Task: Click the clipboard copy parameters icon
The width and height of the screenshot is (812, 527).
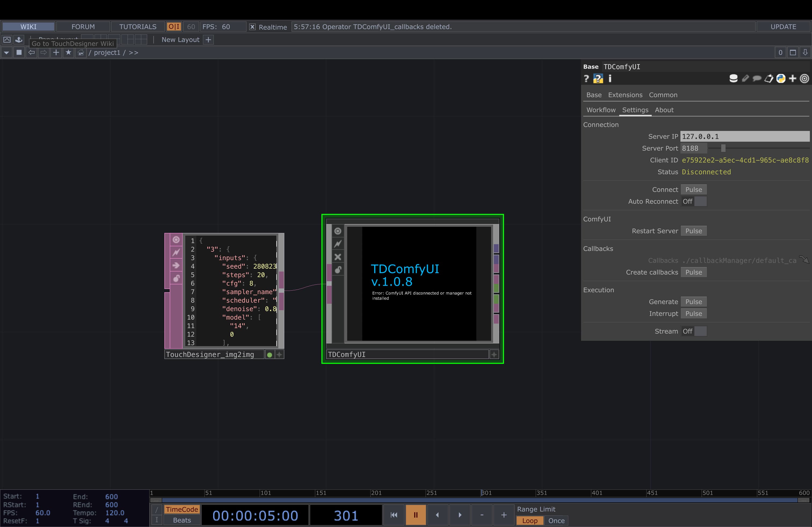Action: (769, 79)
